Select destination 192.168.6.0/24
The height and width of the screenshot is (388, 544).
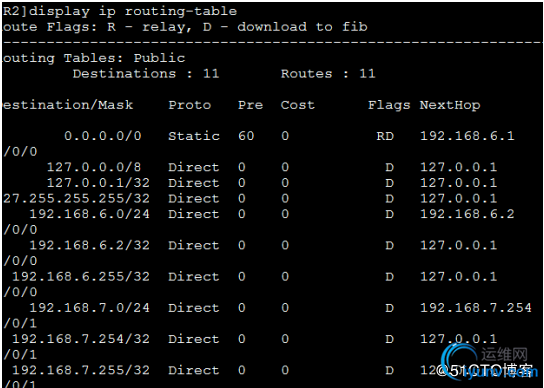pyautogui.click(x=90, y=214)
